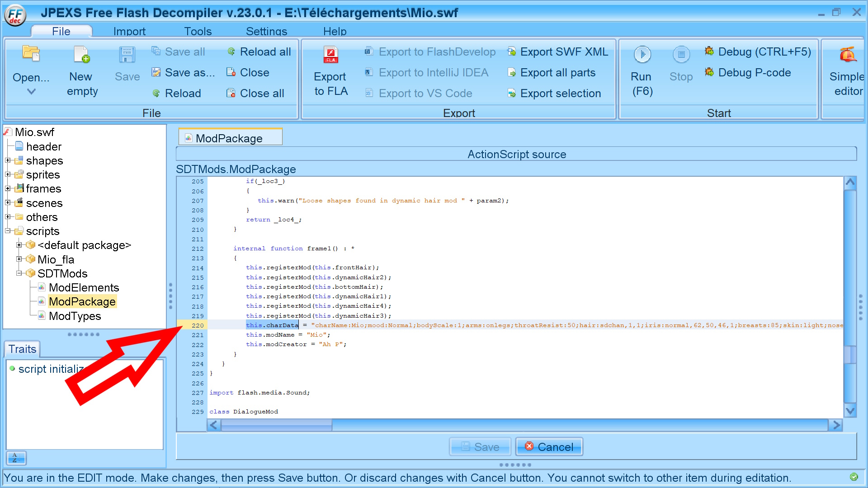Screen dimensions: 868x488
Task: Click Export SWF XML icon
Action: [x=512, y=52]
